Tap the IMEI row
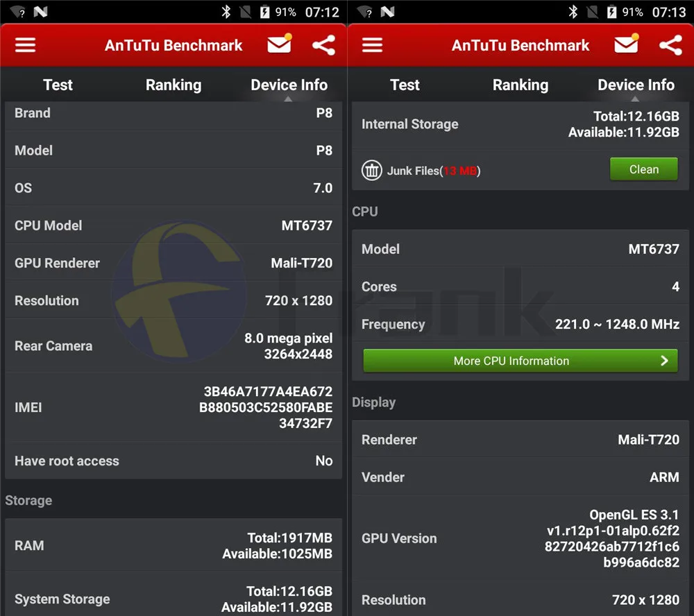 tap(173, 407)
